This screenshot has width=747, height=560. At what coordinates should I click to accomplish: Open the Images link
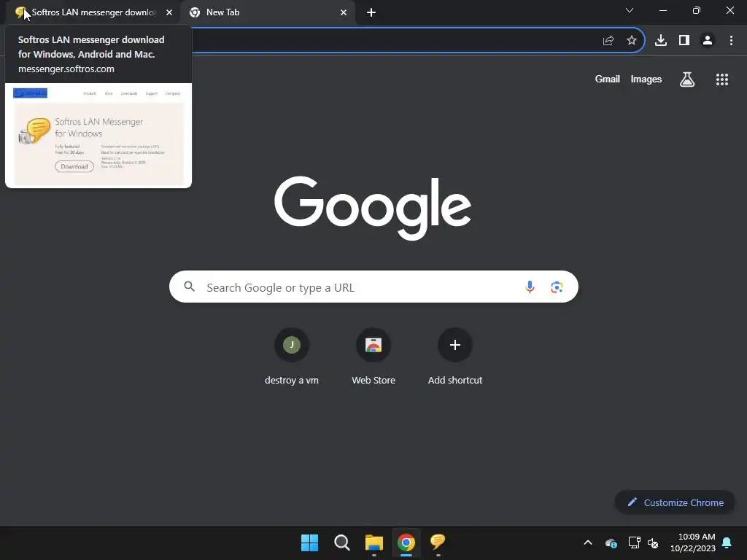(x=646, y=79)
